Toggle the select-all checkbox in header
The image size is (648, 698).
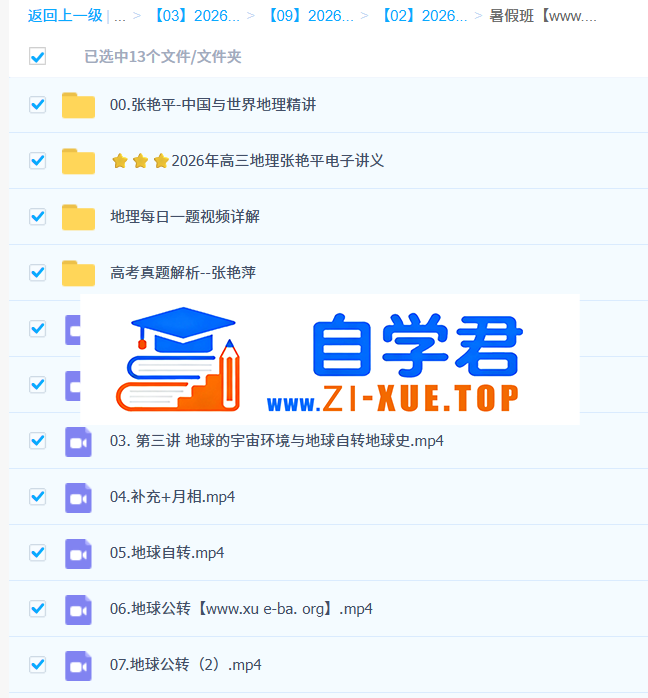(37, 57)
